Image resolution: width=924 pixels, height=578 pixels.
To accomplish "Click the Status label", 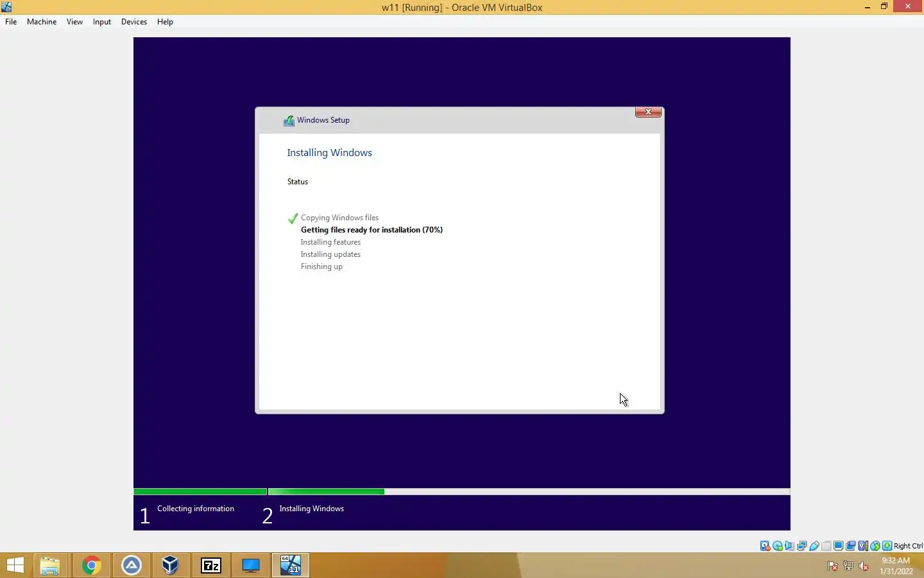I will [298, 182].
